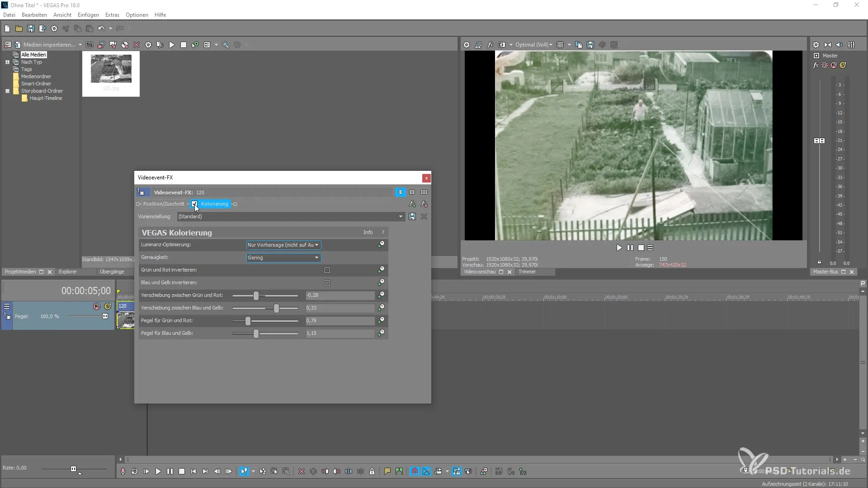Image resolution: width=868 pixels, height=488 pixels.
Task: Click the Verschiebung zwischen Grün und Rot slider
Action: pos(265,296)
